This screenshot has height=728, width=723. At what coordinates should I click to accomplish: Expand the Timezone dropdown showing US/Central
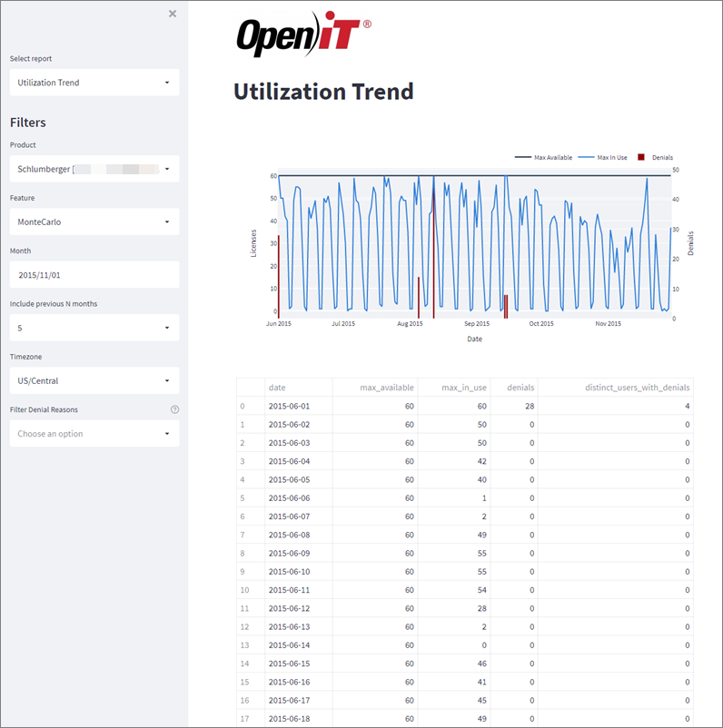tap(94, 381)
